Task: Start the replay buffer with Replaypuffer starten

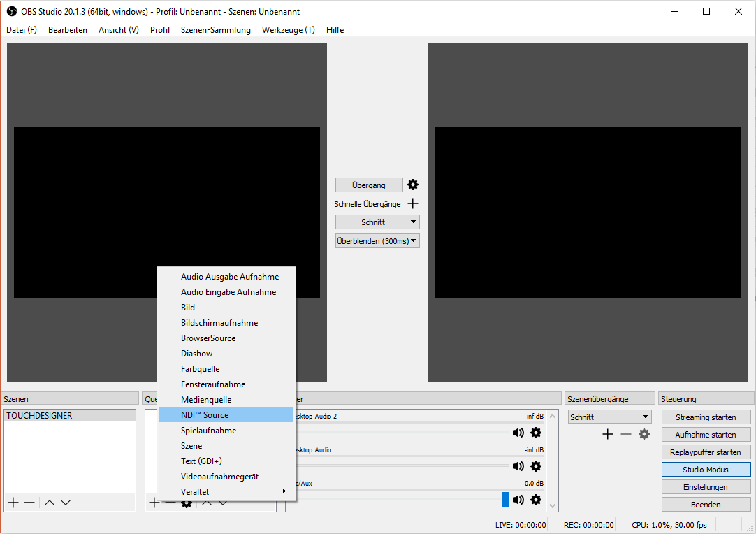Action: pyautogui.click(x=706, y=452)
